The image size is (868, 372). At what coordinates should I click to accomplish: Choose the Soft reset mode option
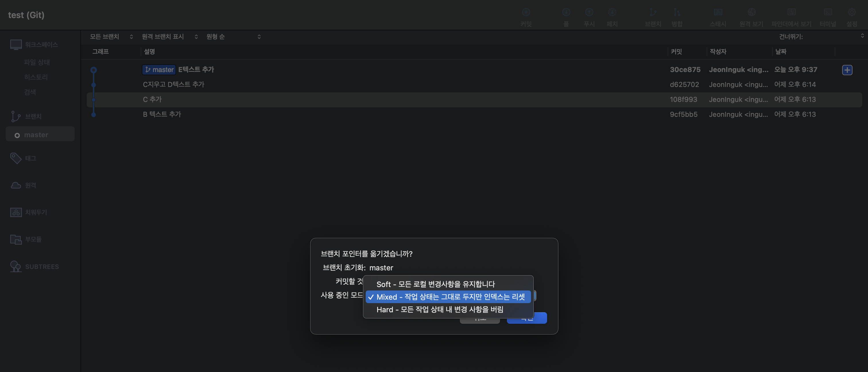click(x=435, y=284)
